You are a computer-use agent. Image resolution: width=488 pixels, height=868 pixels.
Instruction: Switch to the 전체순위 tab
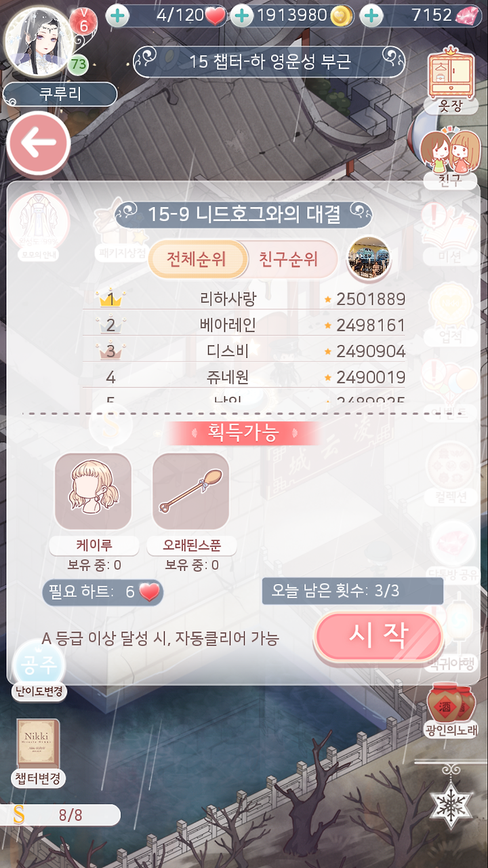(197, 258)
